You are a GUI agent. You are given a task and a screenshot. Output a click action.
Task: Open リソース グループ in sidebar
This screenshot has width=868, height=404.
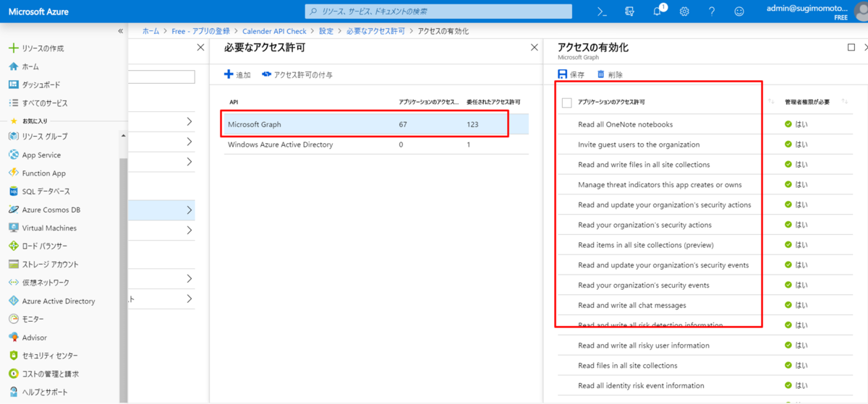38,137
